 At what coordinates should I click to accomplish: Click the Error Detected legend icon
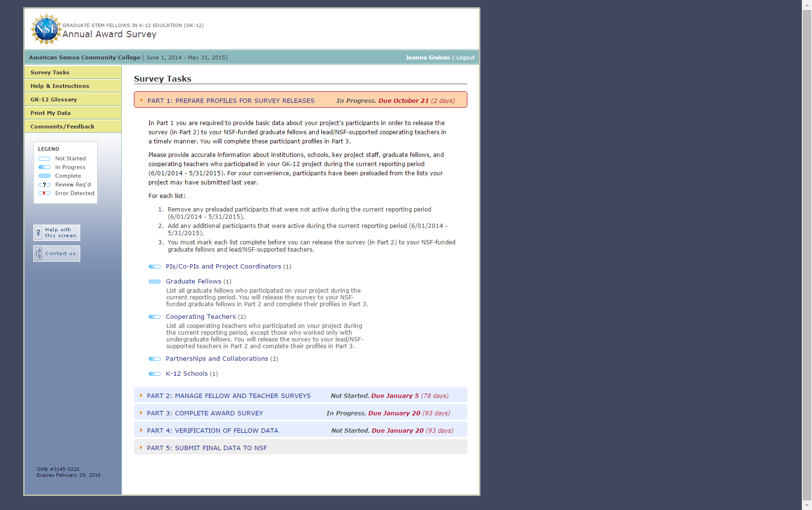(x=44, y=193)
